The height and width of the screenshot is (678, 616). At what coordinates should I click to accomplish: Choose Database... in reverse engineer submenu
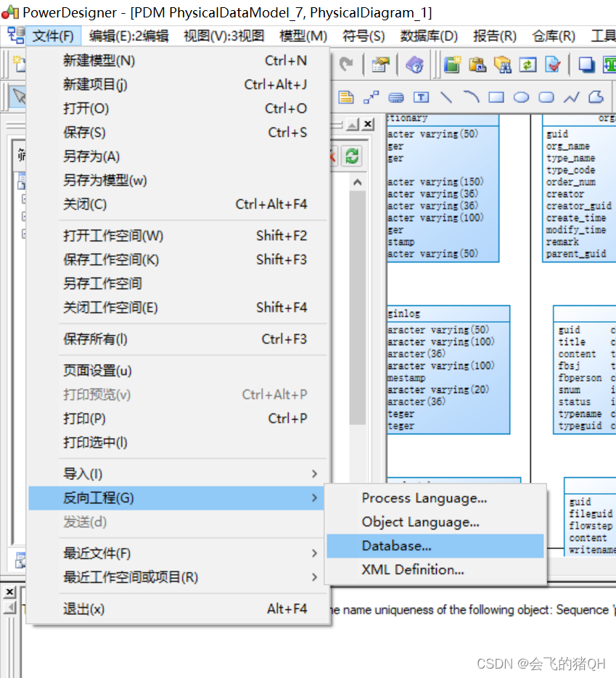[x=435, y=546]
